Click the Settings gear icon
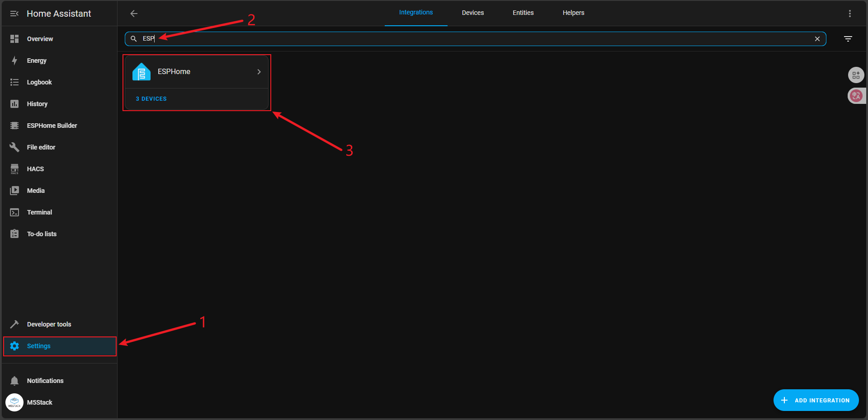Viewport: 868px width, 420px height. 14,346
